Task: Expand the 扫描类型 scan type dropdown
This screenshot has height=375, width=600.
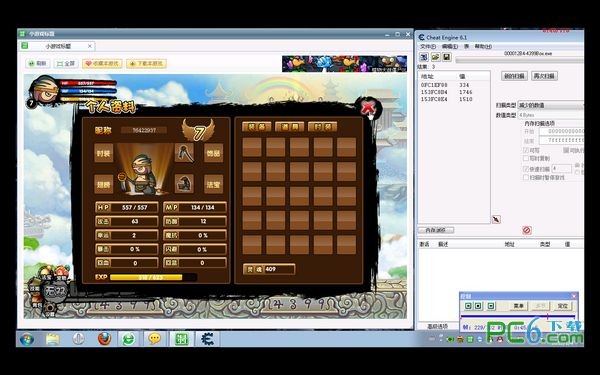Action: 551,105
